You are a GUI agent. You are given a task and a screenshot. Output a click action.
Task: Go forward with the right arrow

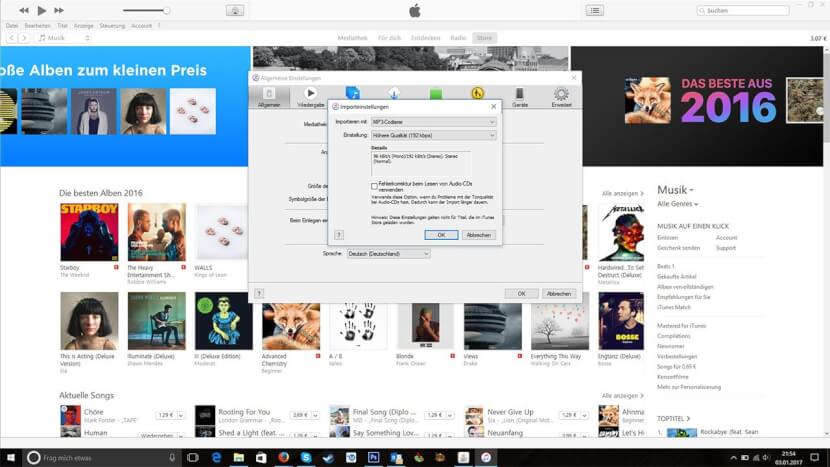24,38
